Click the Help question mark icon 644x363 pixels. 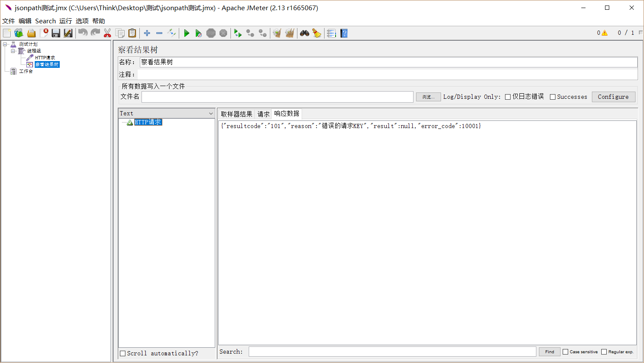(x=344, y=33)
